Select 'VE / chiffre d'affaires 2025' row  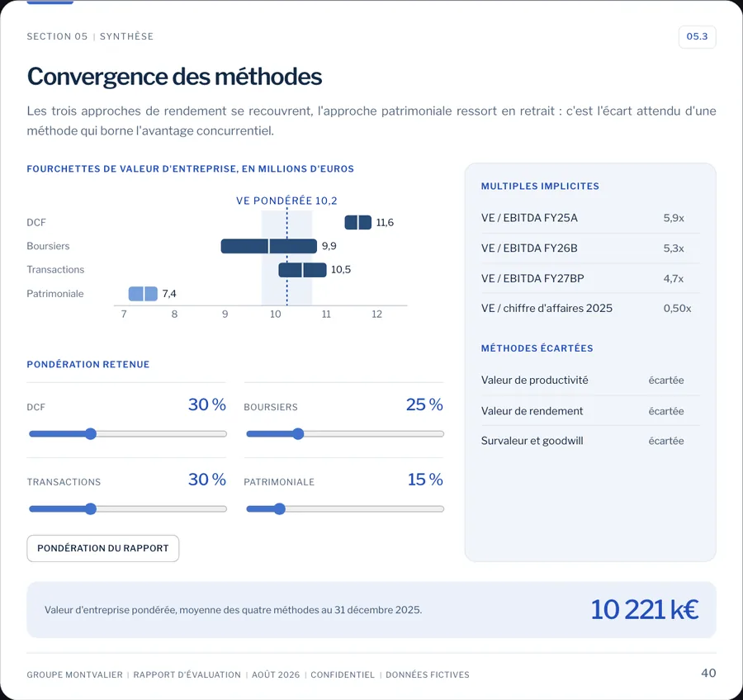point(590,309)
